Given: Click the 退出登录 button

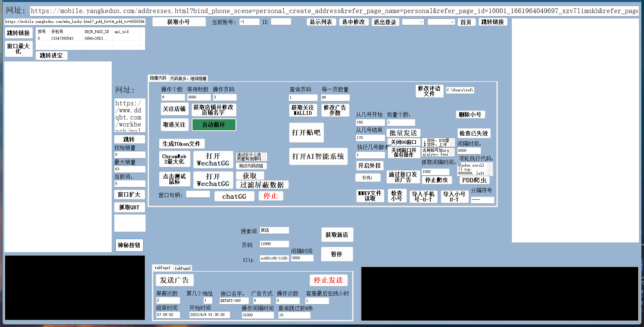Looking at the screenshot, I should click(x=385, y=22).
